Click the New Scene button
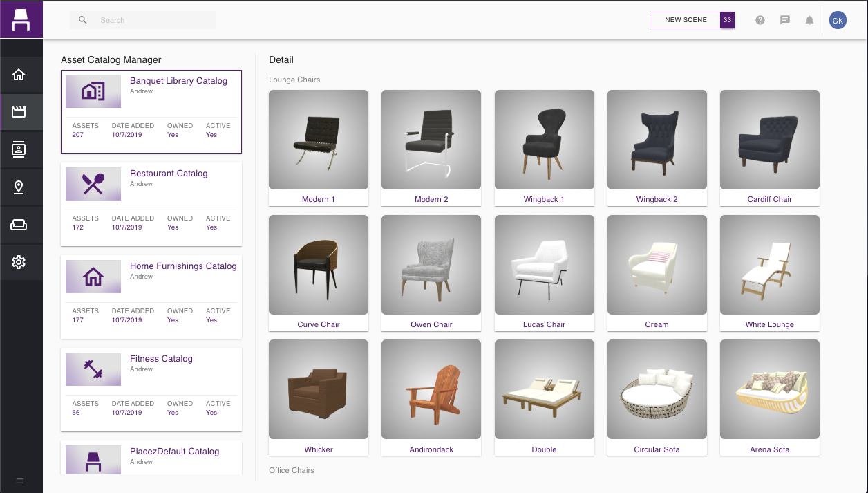Screen dimensions: 868x493 (x=686, y=20)
